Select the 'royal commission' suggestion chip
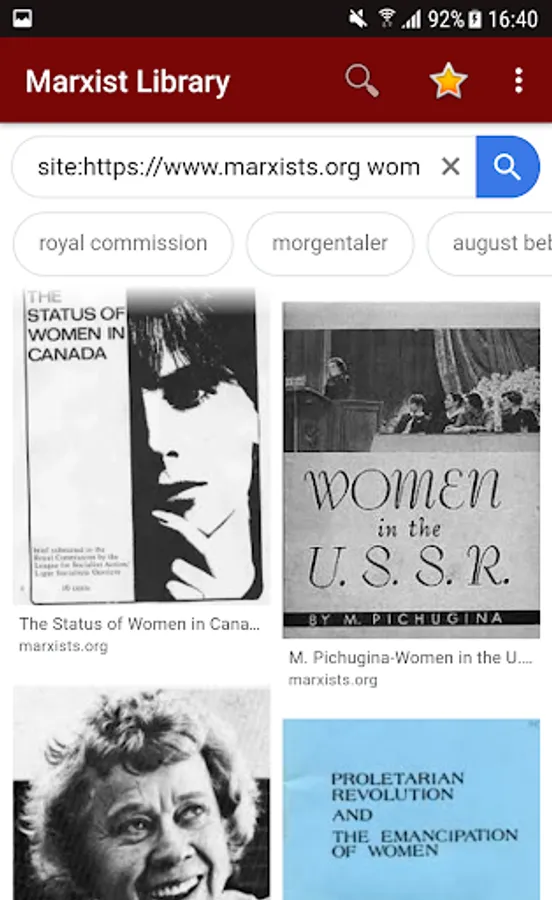The height and width of the screenshot is (900, 552). (x=123, y=243)
